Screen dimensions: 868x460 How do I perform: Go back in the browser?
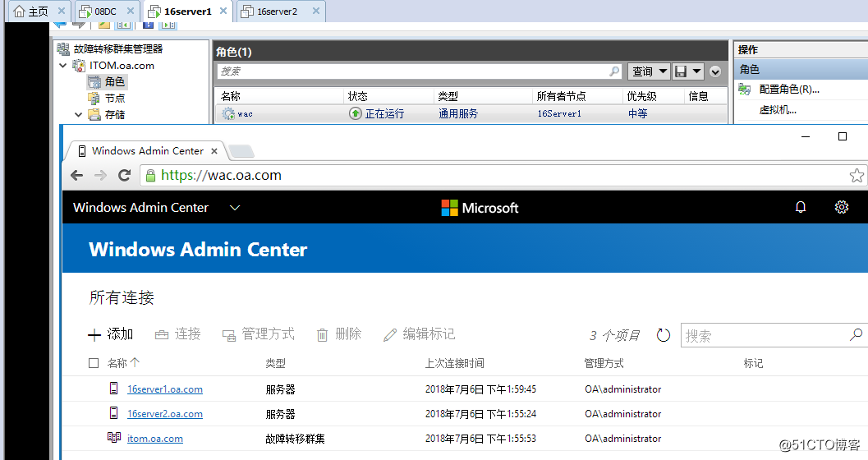(x=77, y=176)
